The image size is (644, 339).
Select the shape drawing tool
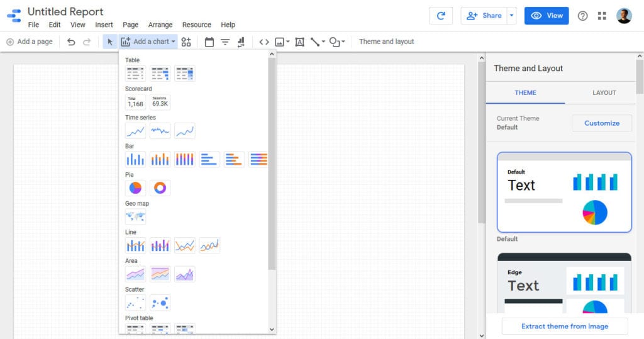[335, 42]
